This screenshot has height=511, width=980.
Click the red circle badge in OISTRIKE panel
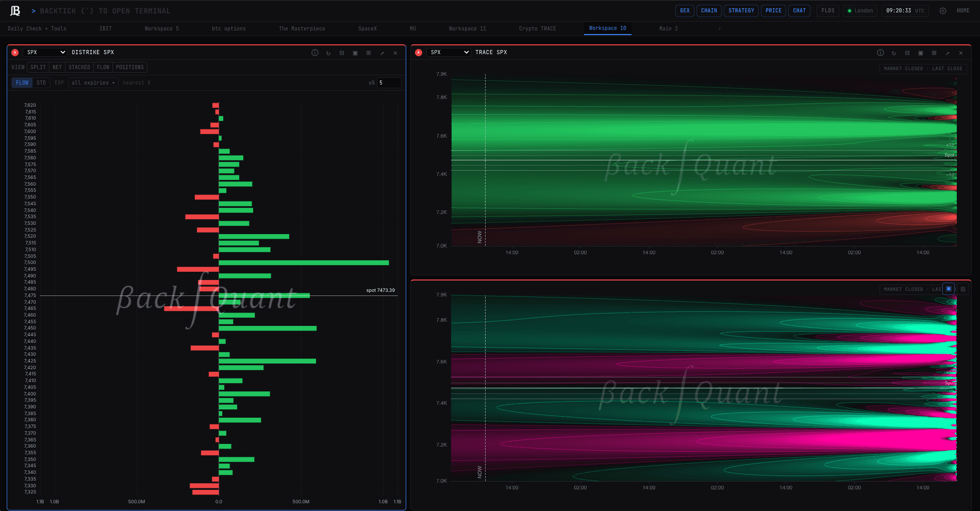[x=15, y=53]
